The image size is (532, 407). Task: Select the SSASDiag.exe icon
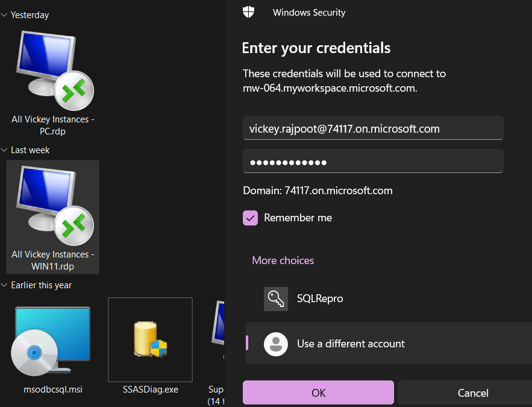(x=150, y=339)
